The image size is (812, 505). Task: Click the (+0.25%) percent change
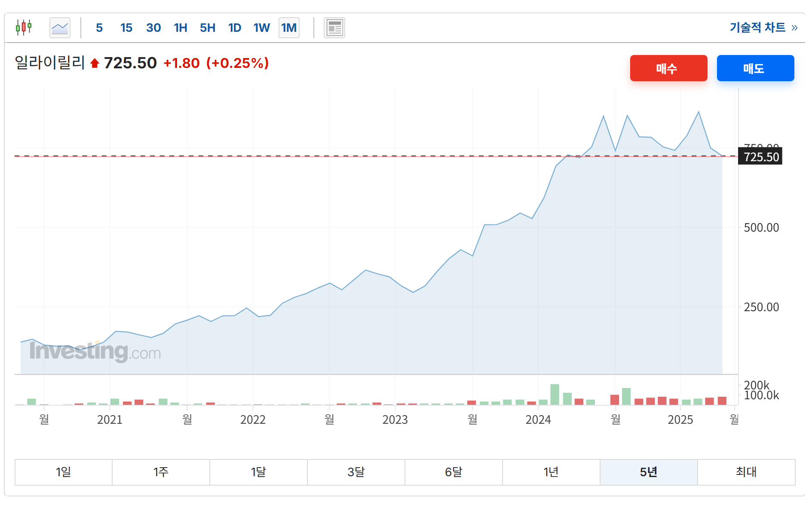[x=237, y=63]
